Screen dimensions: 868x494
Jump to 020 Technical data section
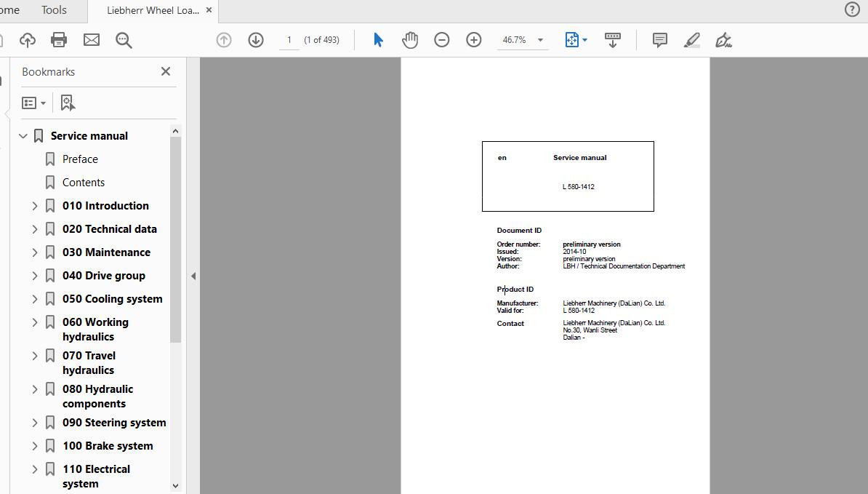pyautogui.click(x=109, y=228)
